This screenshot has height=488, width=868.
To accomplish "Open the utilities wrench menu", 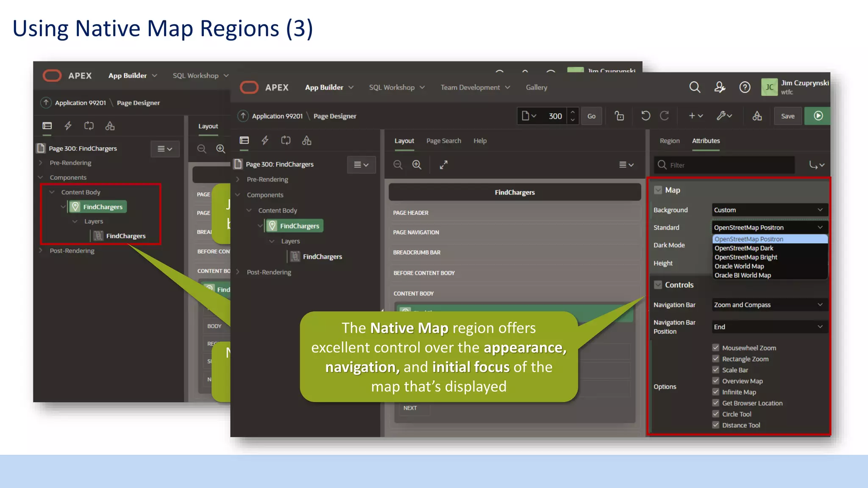I will click(x=724, y=116).
